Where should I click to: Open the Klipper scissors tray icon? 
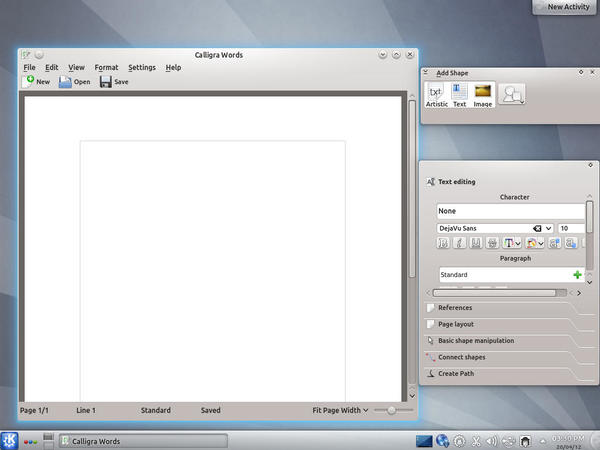476,441
